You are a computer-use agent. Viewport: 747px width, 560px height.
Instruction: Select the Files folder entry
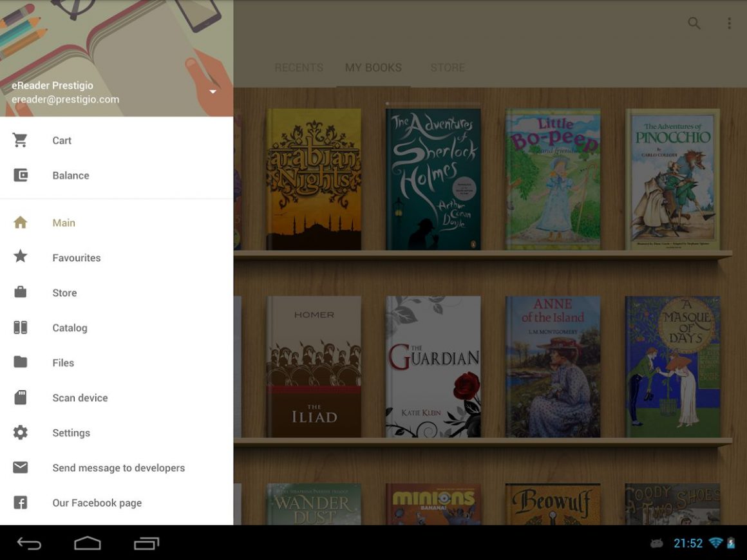pos(63,362)
